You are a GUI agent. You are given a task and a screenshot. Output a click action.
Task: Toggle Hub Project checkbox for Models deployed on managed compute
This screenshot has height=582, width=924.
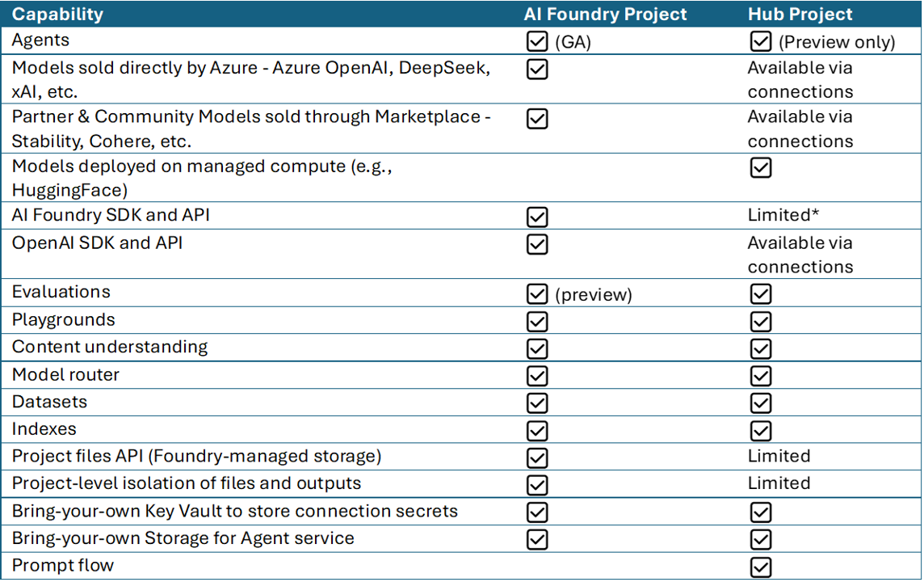pos(761,167)
